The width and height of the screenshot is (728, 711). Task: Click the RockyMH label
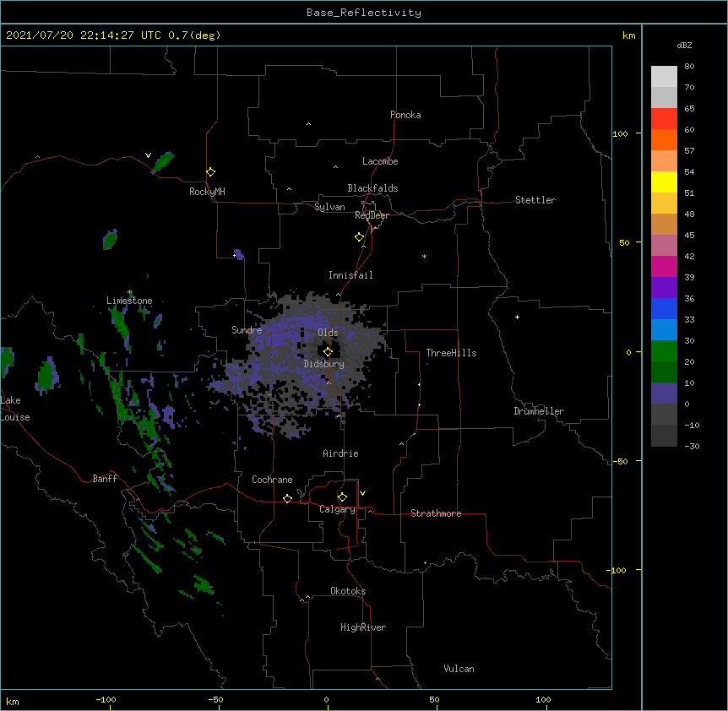click(207, 192)
